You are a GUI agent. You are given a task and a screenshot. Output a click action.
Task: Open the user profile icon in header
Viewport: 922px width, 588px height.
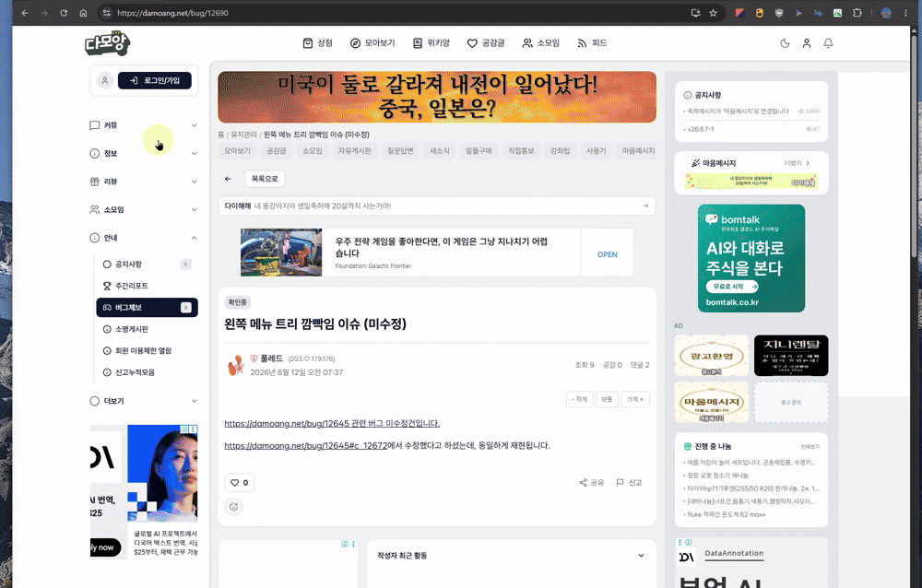807,43
